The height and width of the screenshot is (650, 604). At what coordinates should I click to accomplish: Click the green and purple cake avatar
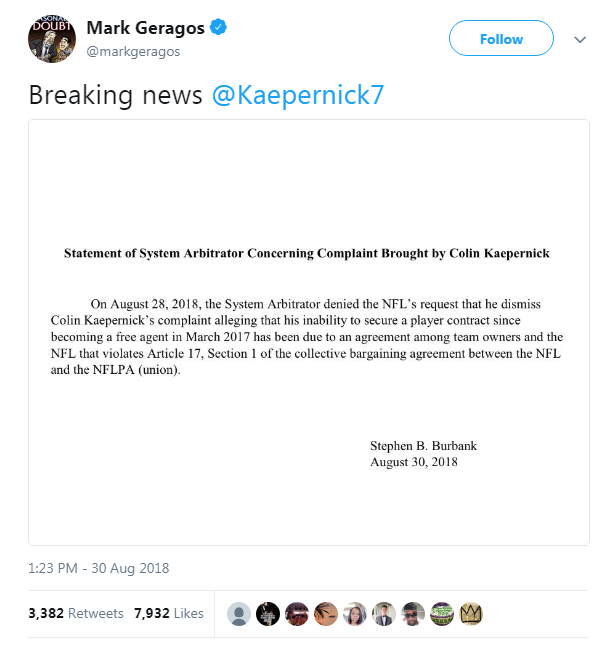[442, 614]
